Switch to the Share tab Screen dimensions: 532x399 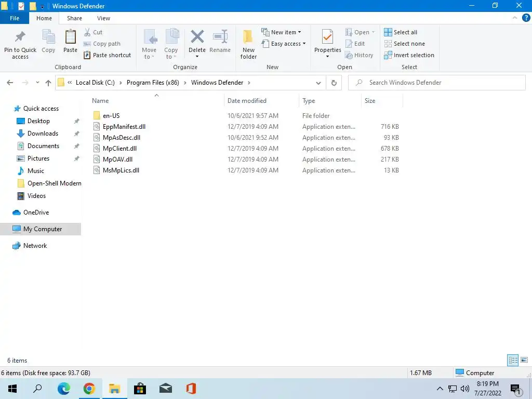pyautogui.click(x=74, y=18)
